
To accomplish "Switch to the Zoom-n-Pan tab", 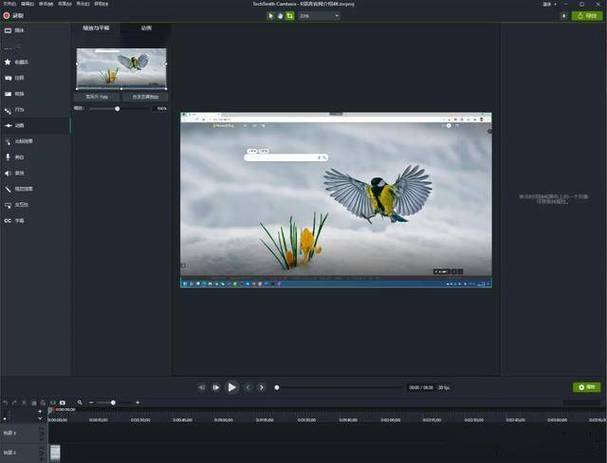I will tap(97, 28).
